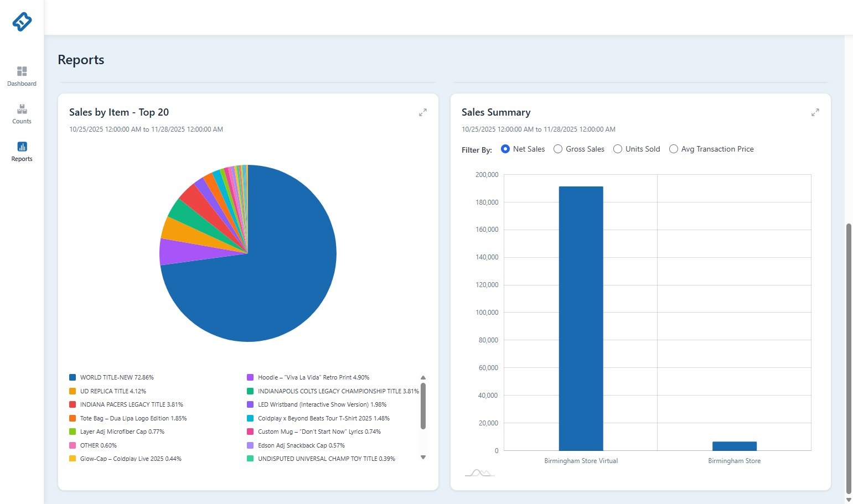Click the LED Wristband violet legend swatch
The height and width of the screenshot is (504, 853).
coord(250,404)
